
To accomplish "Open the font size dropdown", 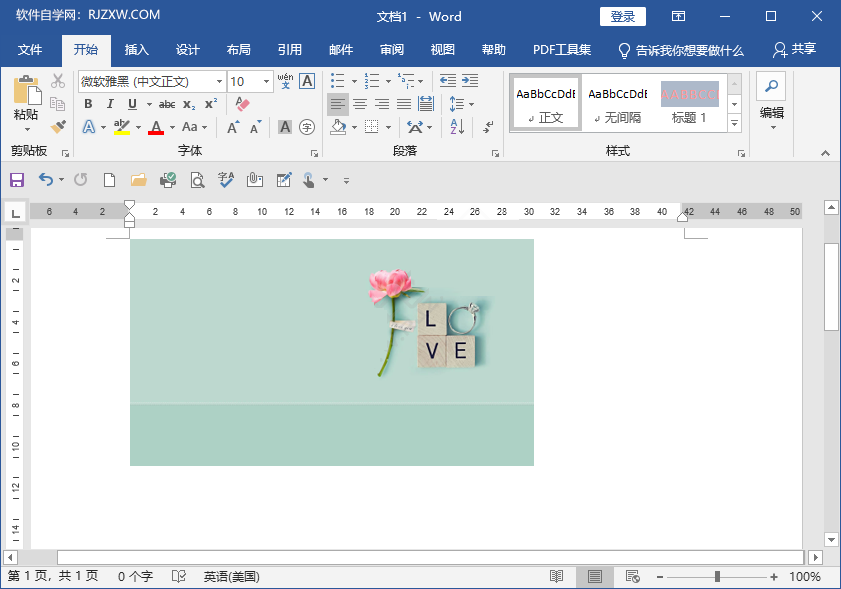I will [x=267, y=82].
